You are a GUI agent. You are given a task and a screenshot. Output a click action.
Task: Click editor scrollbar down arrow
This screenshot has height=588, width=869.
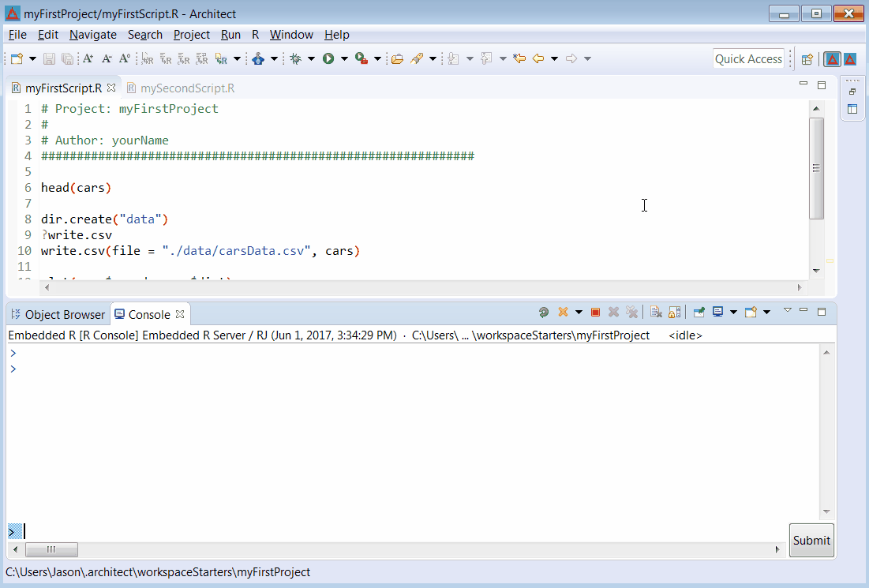click(x=816, y=271)
